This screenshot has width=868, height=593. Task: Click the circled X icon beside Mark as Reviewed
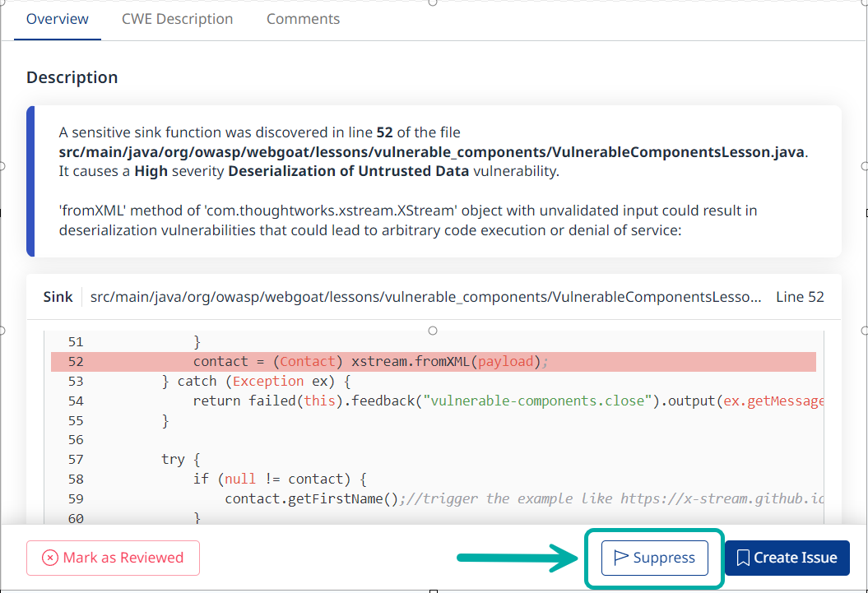(50, 558)
